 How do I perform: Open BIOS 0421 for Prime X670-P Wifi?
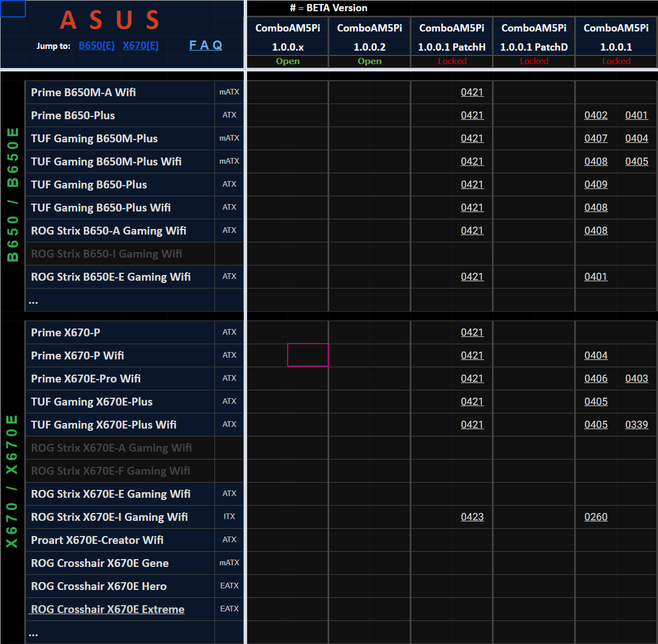[x=472, y=355]
